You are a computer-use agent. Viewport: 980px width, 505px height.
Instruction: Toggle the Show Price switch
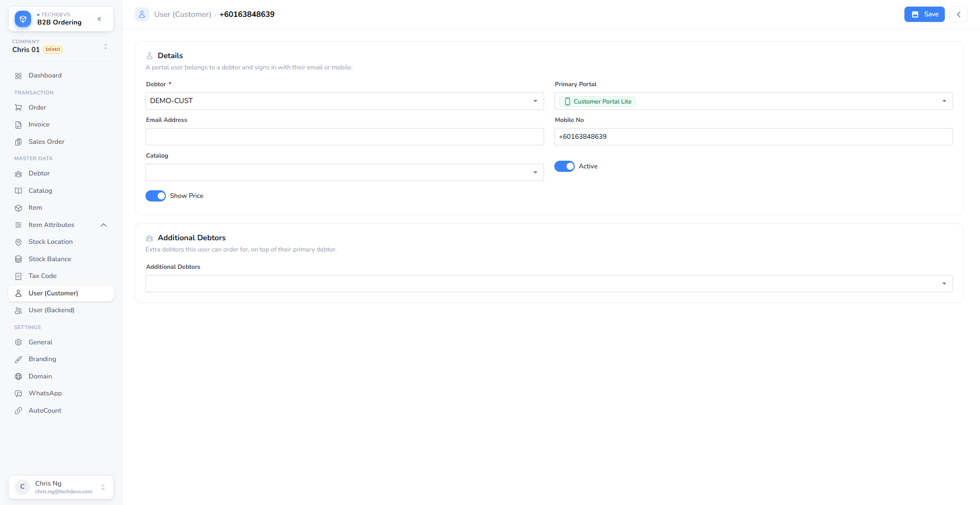click(156, 196)
